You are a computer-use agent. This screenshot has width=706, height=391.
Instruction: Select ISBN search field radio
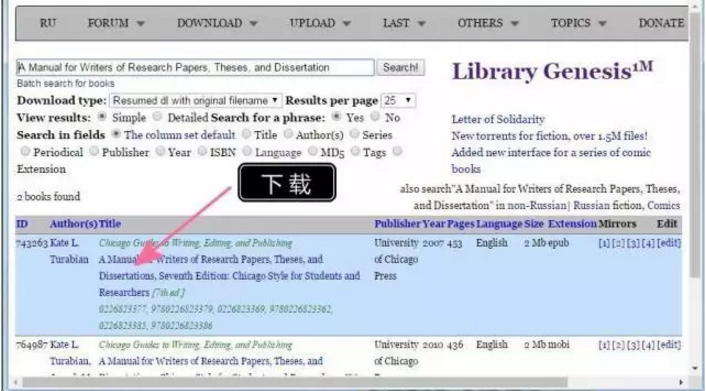coord(202,151)
